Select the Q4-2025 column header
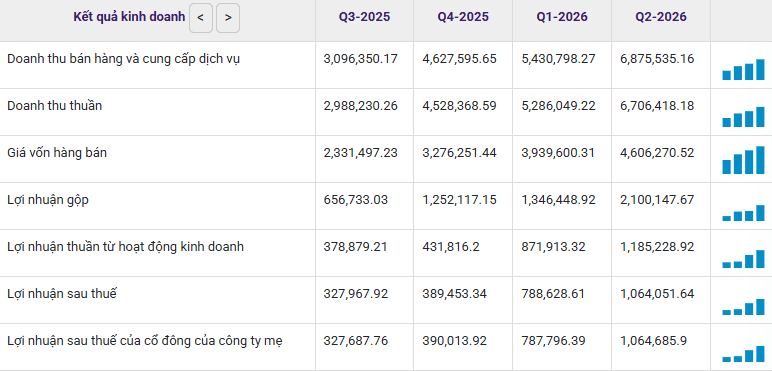Screen dimensions: 772x371 tap(463, 17)
